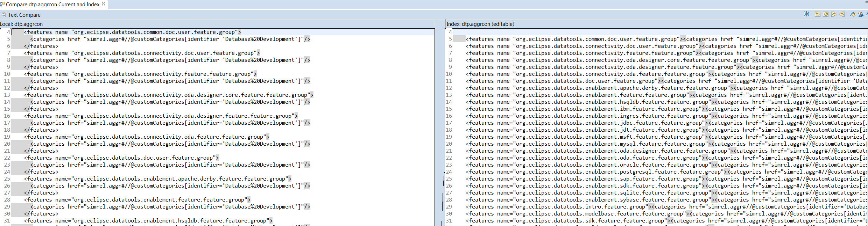Viewport: 868px width, 226px height.
Task: Click right line 18 enablement.jdt feature
Action: tap(585, 130)
